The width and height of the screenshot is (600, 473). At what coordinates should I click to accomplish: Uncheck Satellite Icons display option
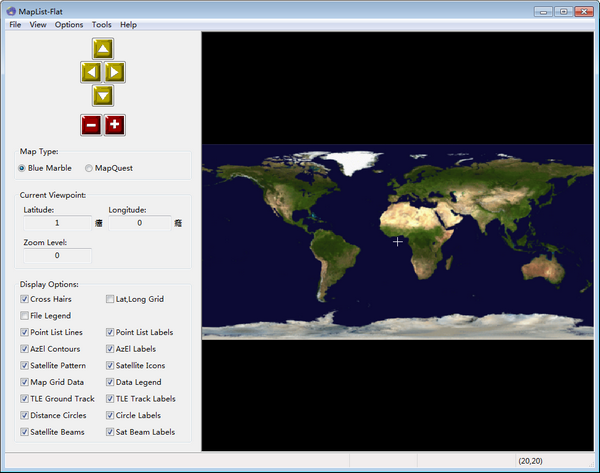pyautogui.click(x=111, y=366)
